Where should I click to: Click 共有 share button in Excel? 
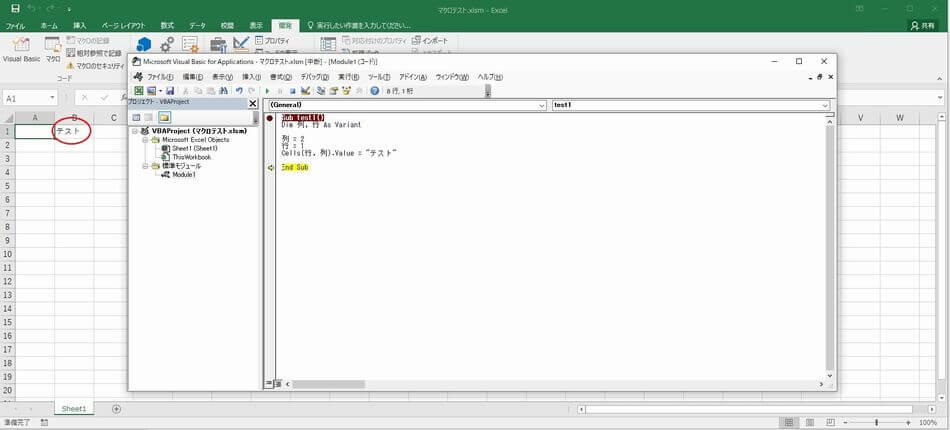(922, 26)
